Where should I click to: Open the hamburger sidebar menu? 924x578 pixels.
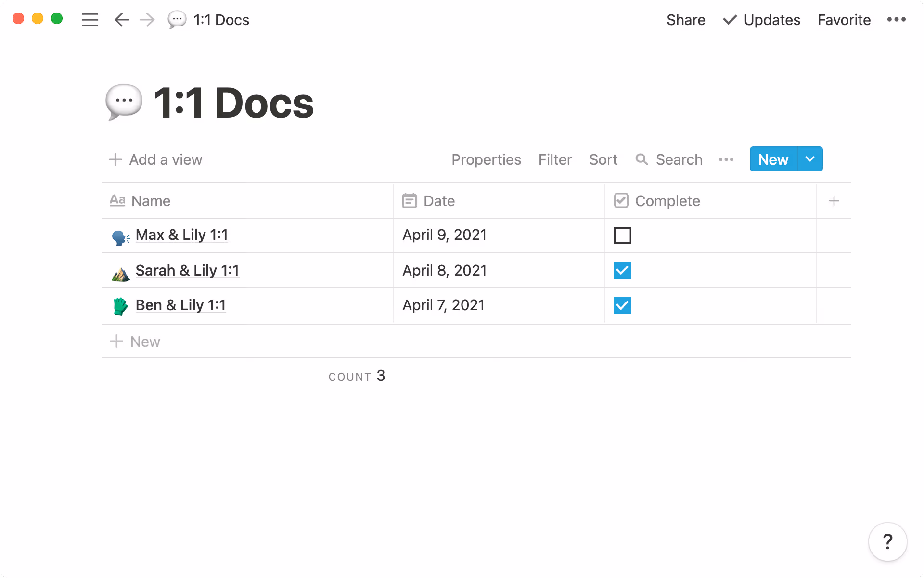pos(90,20)
